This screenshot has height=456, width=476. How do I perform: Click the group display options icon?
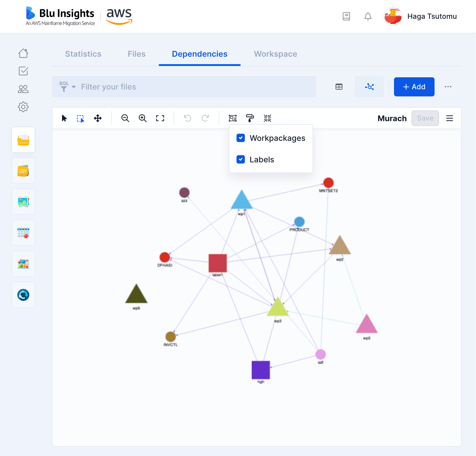[233, 118]
